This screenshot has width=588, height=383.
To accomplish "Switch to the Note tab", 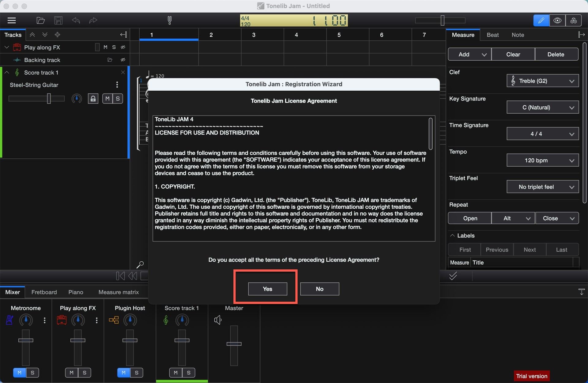I will pos(518,35).
